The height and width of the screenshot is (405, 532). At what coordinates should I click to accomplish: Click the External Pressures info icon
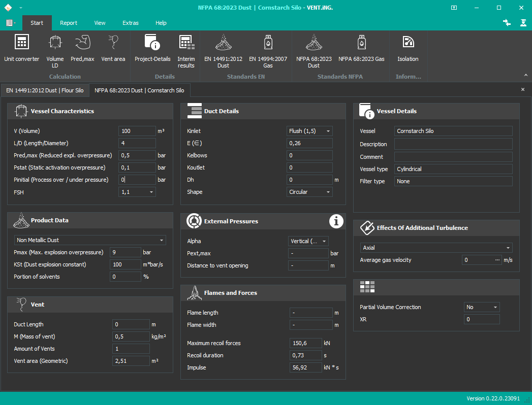[336, 221]
